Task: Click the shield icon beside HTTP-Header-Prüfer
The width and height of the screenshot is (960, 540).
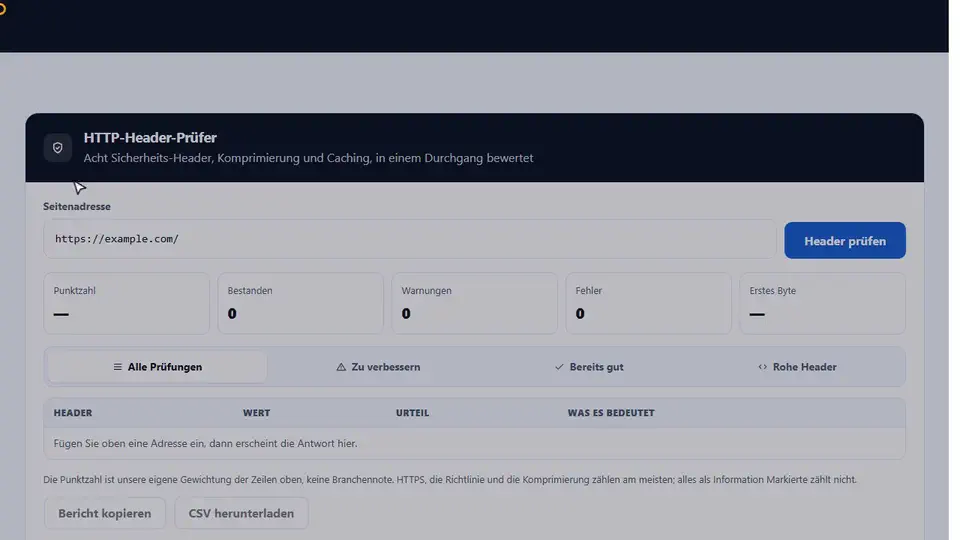Action: [58, 148]
